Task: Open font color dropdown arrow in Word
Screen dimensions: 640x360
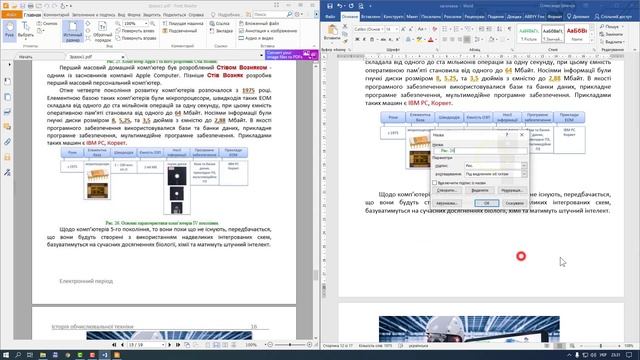Action: 436,40
